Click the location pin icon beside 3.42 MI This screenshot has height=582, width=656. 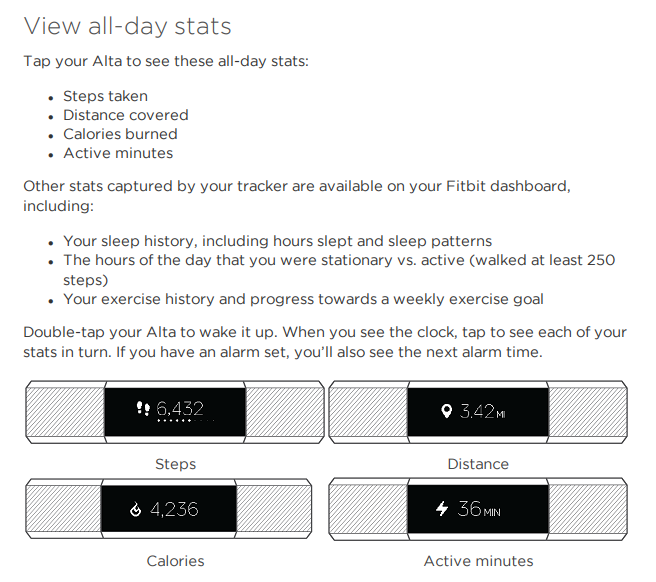(446, 411)
